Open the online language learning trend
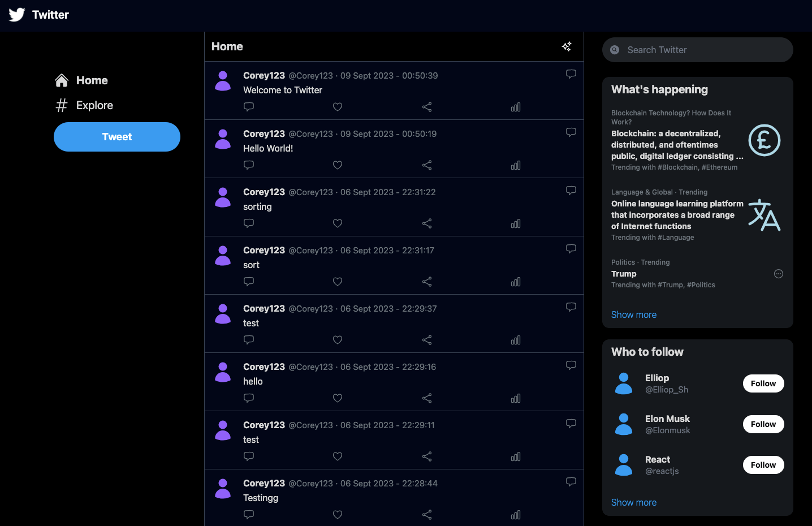The width and height of the screenshot is (812, 526). 677,215
